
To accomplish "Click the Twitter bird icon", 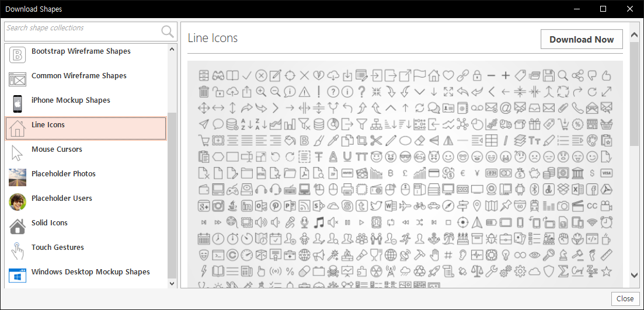I will 376,206.
